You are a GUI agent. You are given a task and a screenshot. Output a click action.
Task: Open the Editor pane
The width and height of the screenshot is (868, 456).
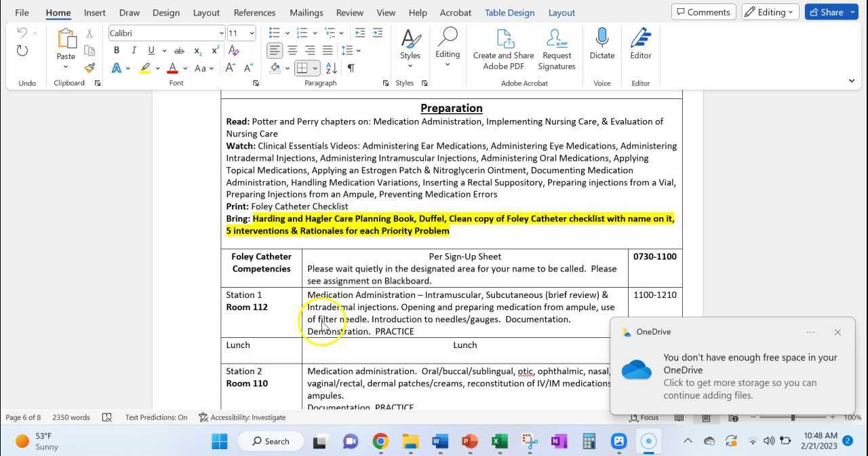pyautogui.click(x=640, y=45)
